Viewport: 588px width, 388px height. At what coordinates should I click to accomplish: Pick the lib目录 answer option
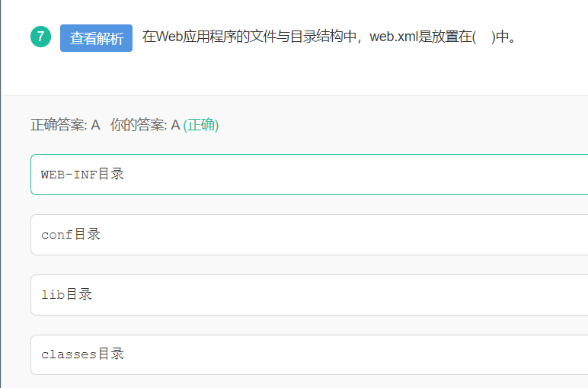[309, 295]
